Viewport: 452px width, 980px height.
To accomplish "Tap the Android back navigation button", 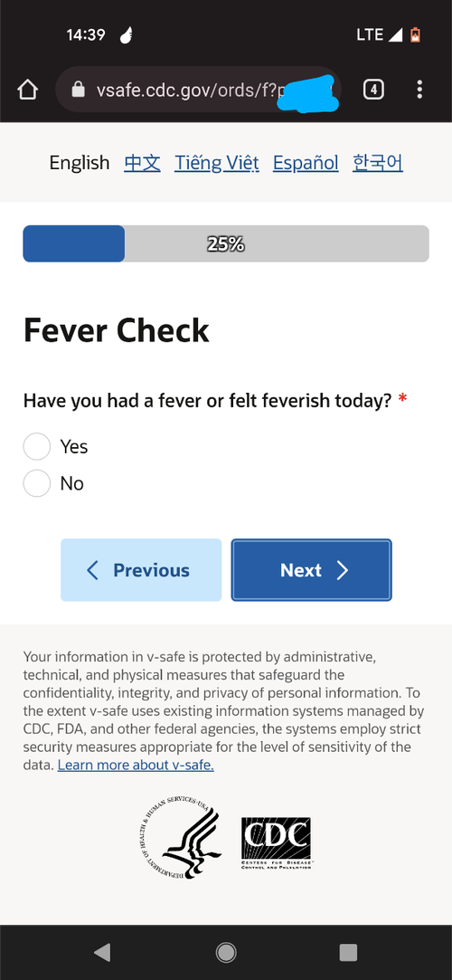I will click(102, 953).
